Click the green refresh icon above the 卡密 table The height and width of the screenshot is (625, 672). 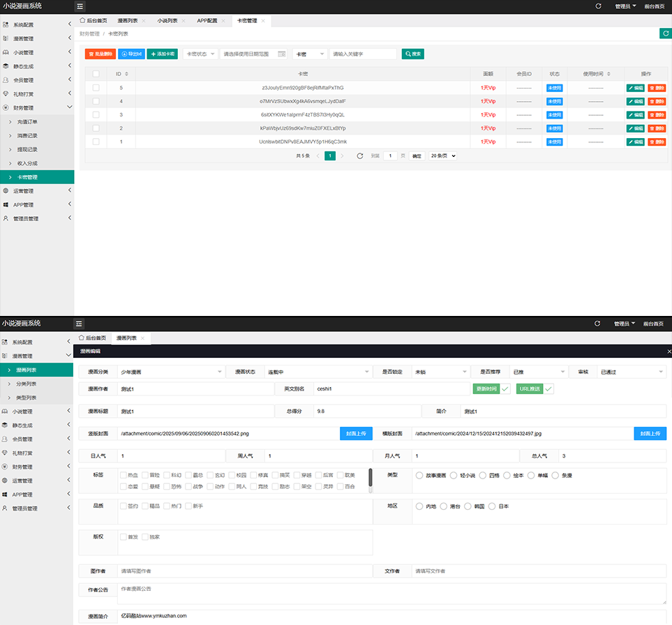pyautogui.click(x=665, y=33)
